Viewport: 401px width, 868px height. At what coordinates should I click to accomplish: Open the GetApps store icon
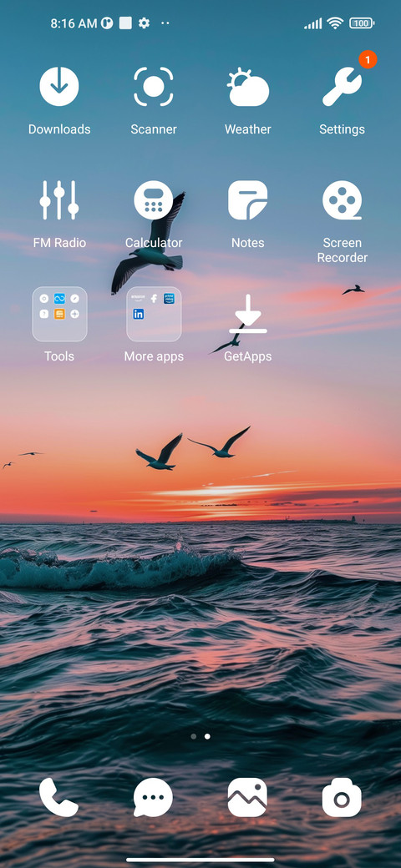click(247, 314)
